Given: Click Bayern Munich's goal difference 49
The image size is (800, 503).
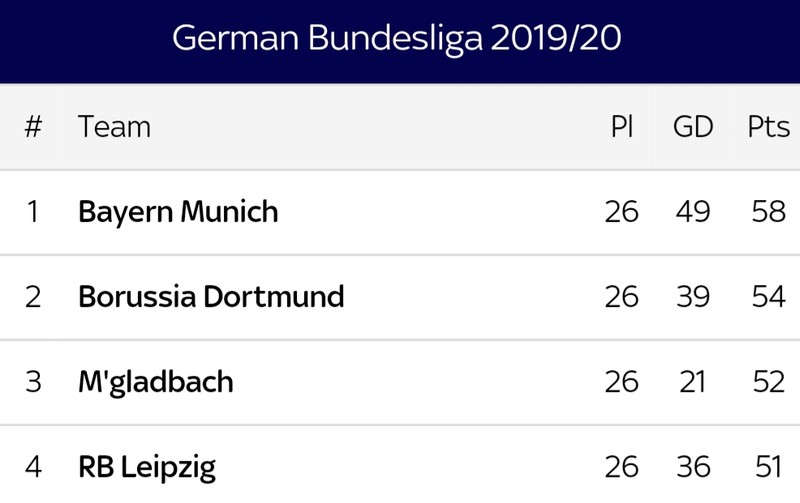Looking at the screenshot, I should pos(693,212).
